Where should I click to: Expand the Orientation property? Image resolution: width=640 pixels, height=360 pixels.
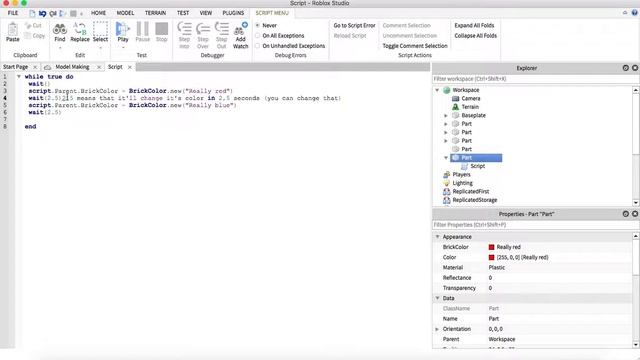pyautogui.click(x=437, y=329)
